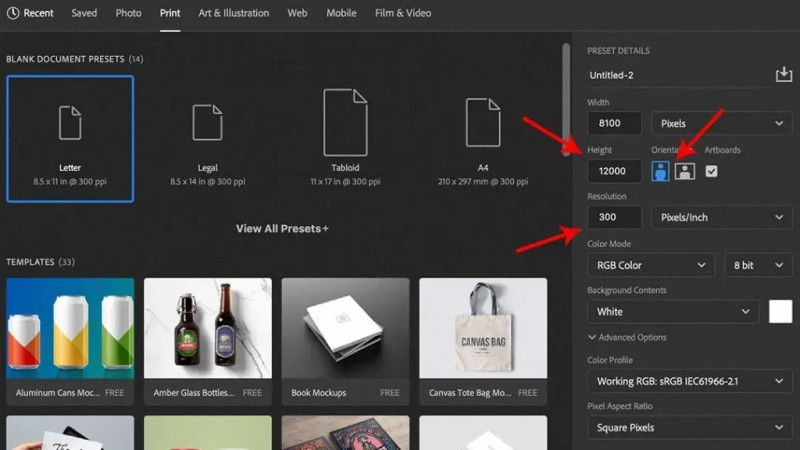
Task: Choose the Tabloid preset document icon
Action: [345, 121]
